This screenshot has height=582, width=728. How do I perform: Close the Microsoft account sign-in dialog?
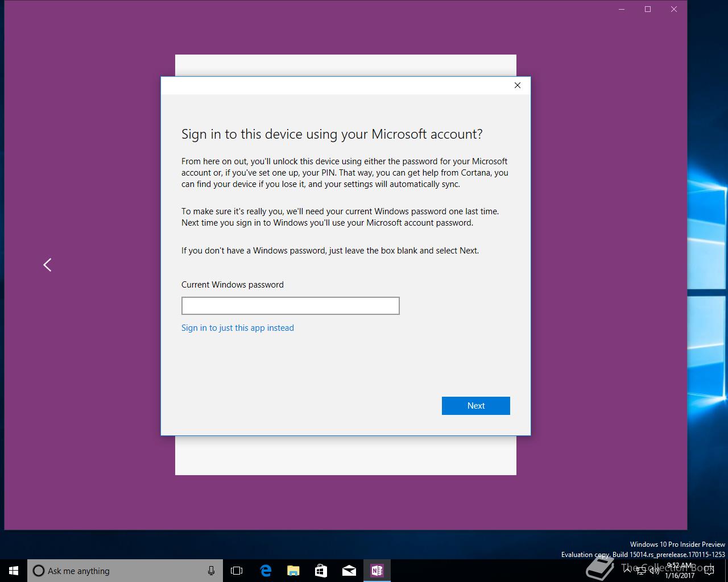click(518, 85)
